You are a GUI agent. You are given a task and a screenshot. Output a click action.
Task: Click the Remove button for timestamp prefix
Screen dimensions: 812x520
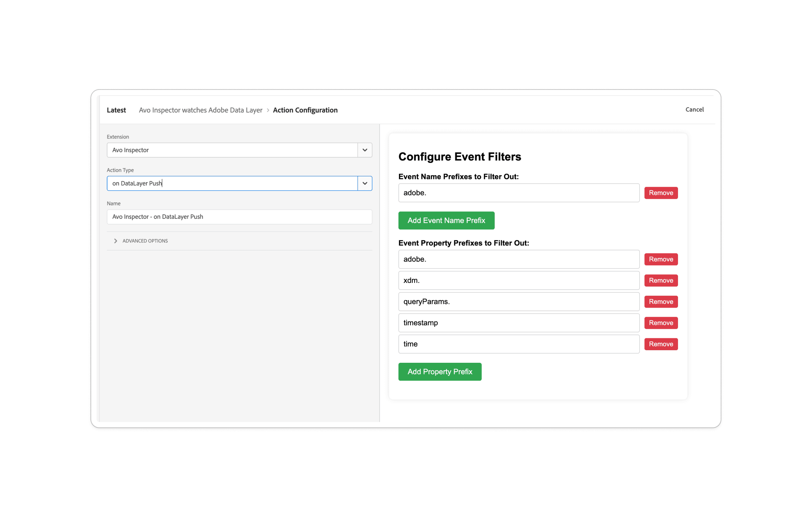(661, 323)
